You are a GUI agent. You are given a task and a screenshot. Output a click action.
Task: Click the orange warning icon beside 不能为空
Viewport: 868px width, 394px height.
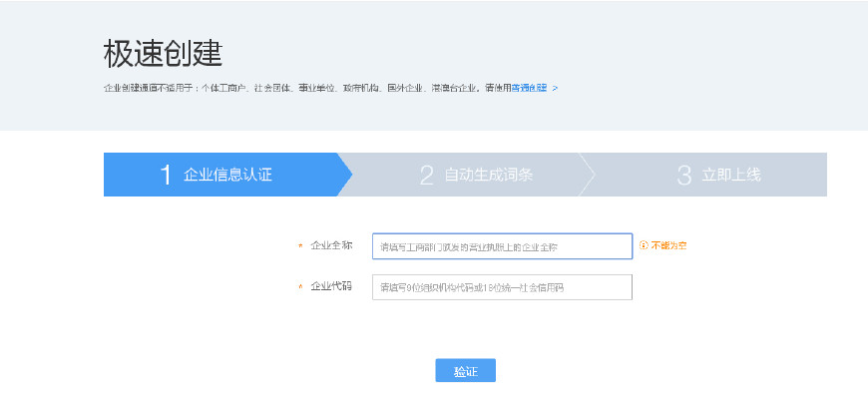pos(644,245)
